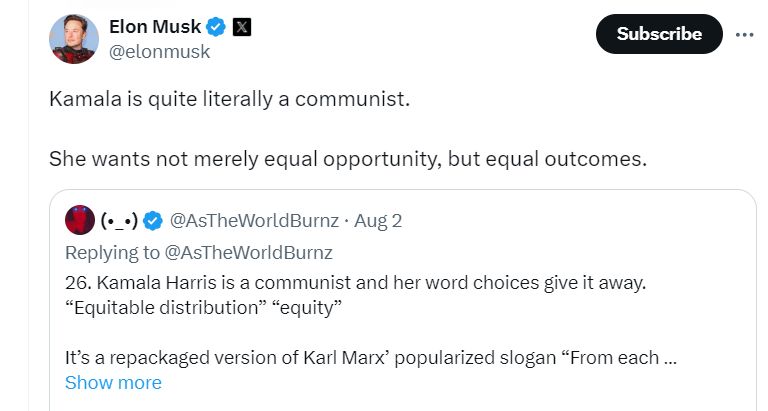Screen dimensions: 768x411
Task: Click the "Replying to @AsTheWorldBurnz" line
Action: pos(198,251)
